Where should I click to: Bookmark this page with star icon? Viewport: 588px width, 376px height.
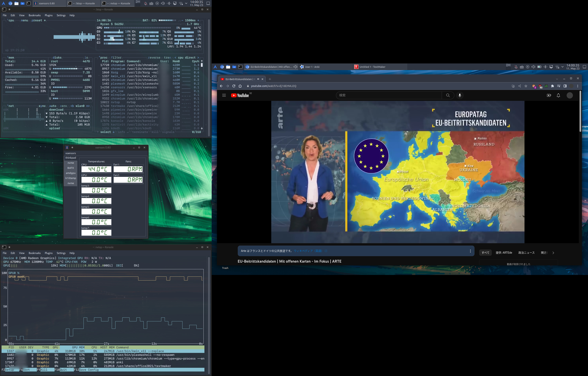coord(526,86)
